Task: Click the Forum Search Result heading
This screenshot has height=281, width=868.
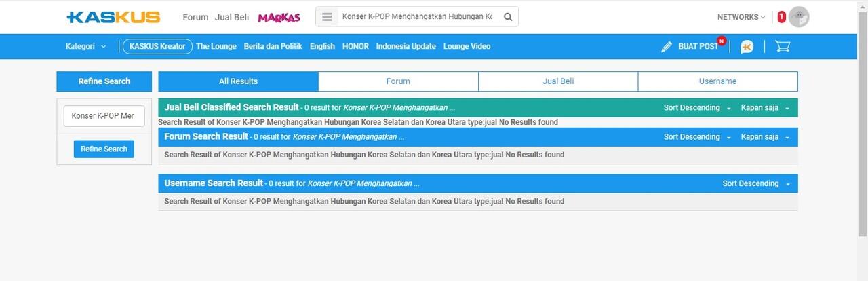Action: (x=206, y=136)
